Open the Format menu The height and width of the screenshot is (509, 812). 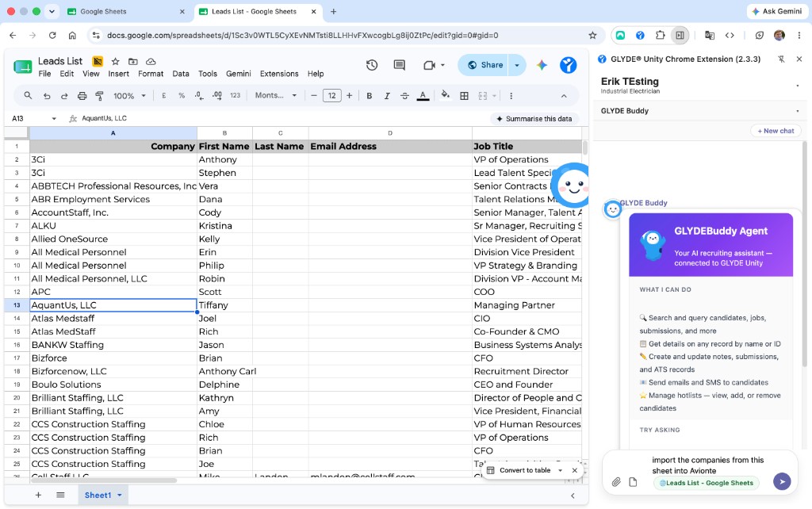151,74
